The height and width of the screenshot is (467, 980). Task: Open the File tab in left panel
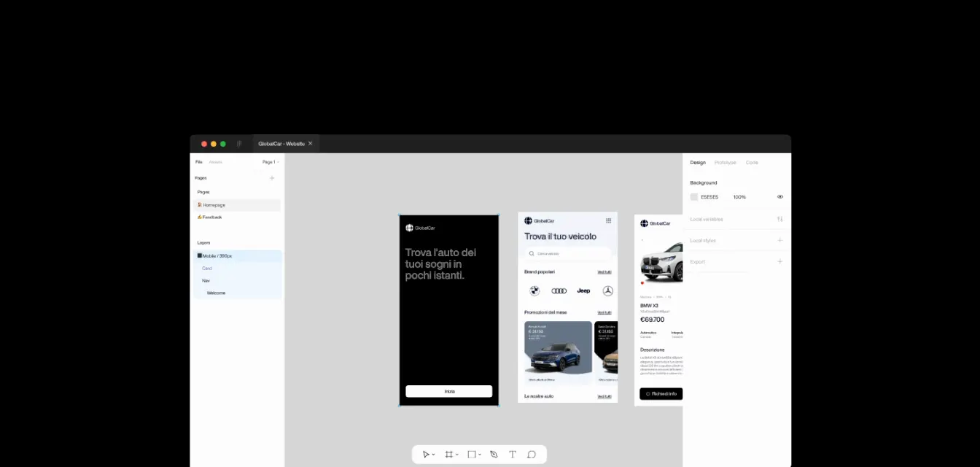198,162
